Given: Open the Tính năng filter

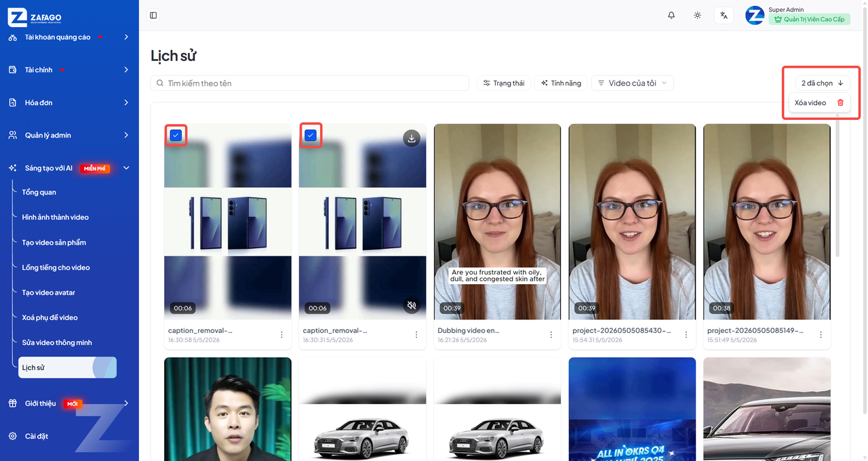Looking at the screenshot, I should tap(561, 83).
